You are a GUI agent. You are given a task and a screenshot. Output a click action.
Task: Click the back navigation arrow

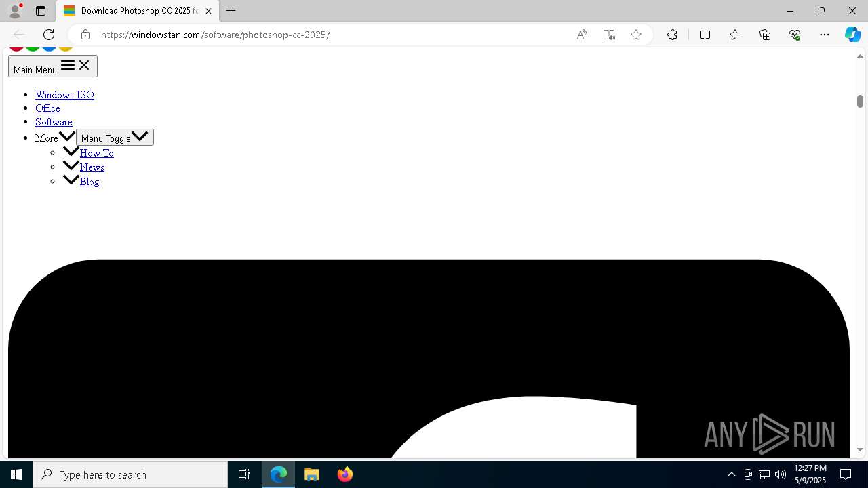coord(19,35)
